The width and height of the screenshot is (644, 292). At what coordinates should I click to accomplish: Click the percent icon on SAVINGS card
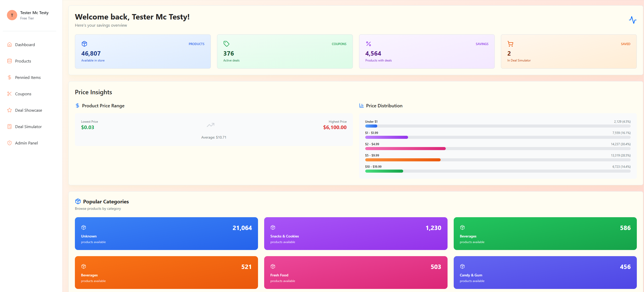[x=368, y=44]
